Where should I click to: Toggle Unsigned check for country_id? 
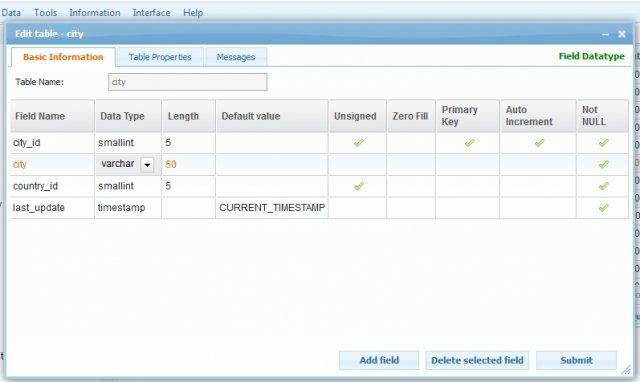[359, 186]
